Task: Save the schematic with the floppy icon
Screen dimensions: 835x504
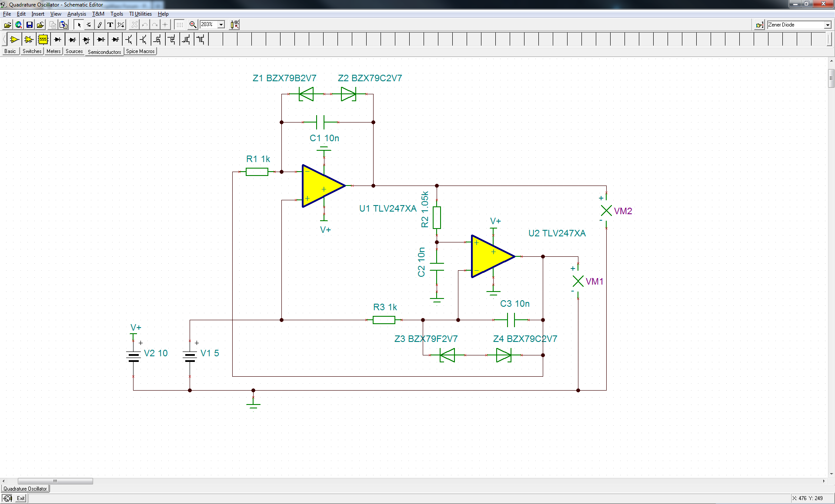Action: (x=29, y=25)
